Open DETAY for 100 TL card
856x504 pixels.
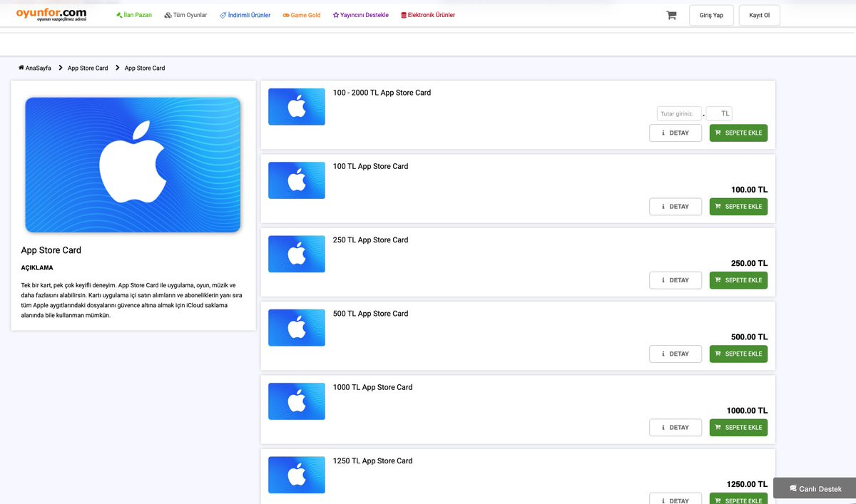(676, 207)
